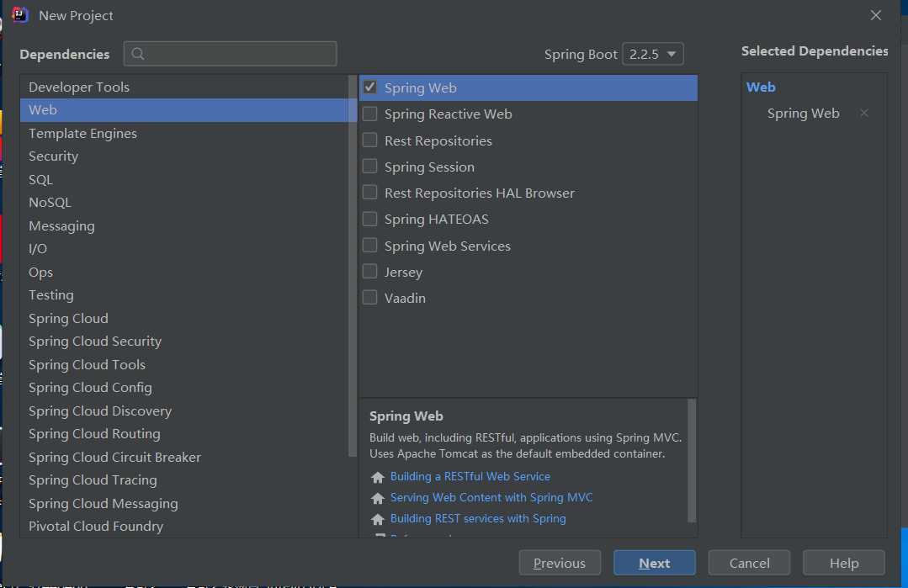908x588 pixels.
Task: Focus the dependencies search field
Action: coord(230,54)
